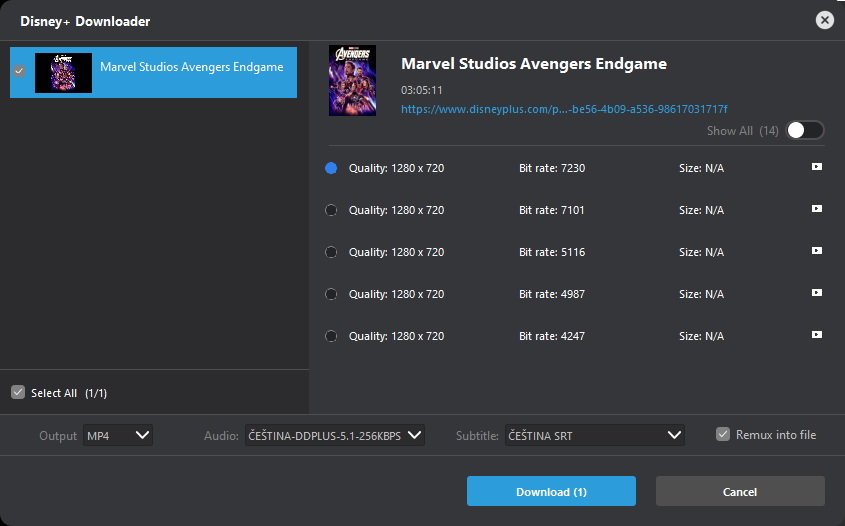Disable the Remux into file checkbox
845x526 pixels.
coord(723,435)
